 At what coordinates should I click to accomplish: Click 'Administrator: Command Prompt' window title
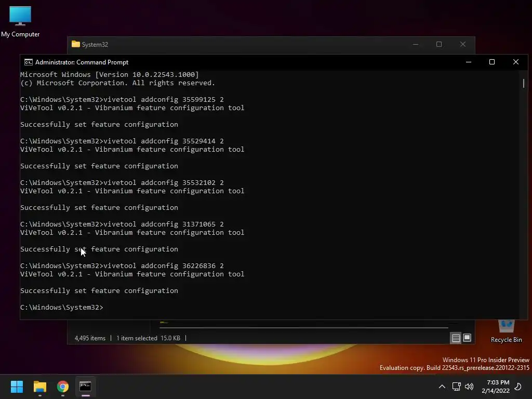pos(82,62)
